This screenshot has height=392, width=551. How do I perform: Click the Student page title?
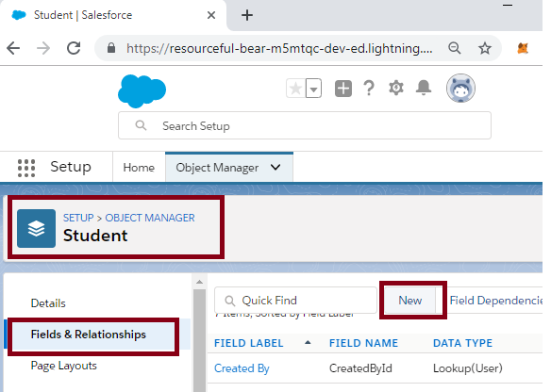pyautogui.click(x=95, y=236)
